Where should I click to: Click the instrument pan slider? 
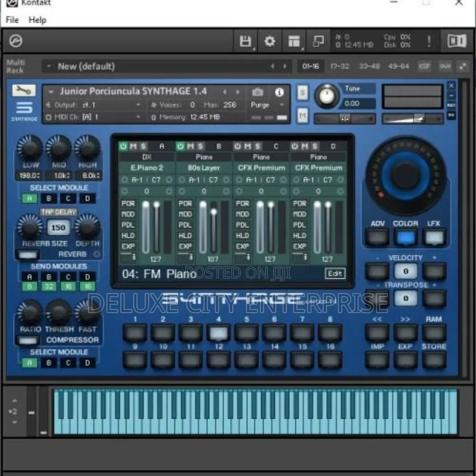(345, 119)
